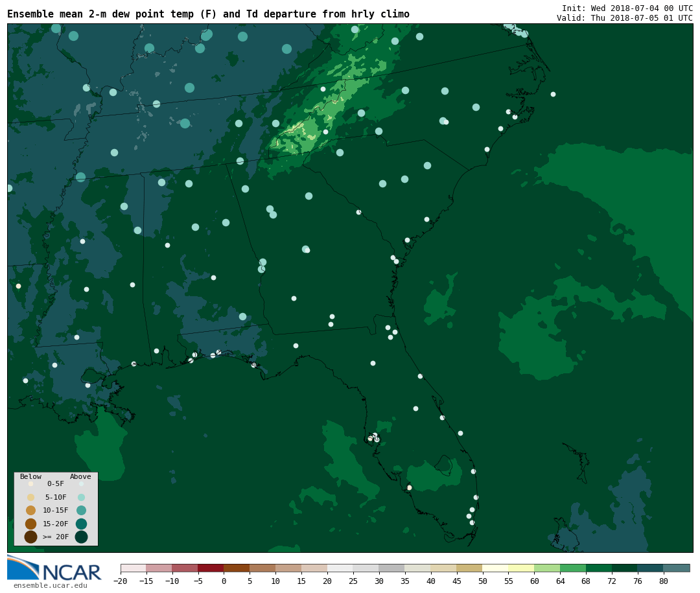Open the ensemble.ucar.edu link text
700x593 pixels.
pos(51,585)
